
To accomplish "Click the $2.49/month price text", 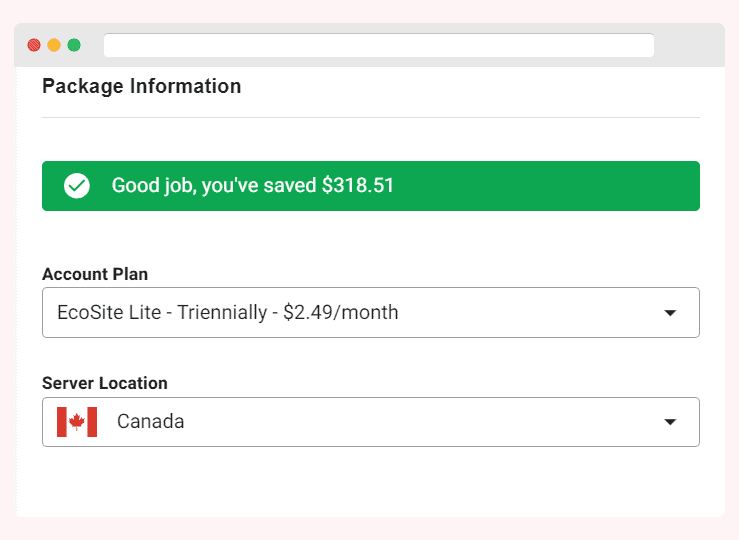I will [x=341, y=312].
